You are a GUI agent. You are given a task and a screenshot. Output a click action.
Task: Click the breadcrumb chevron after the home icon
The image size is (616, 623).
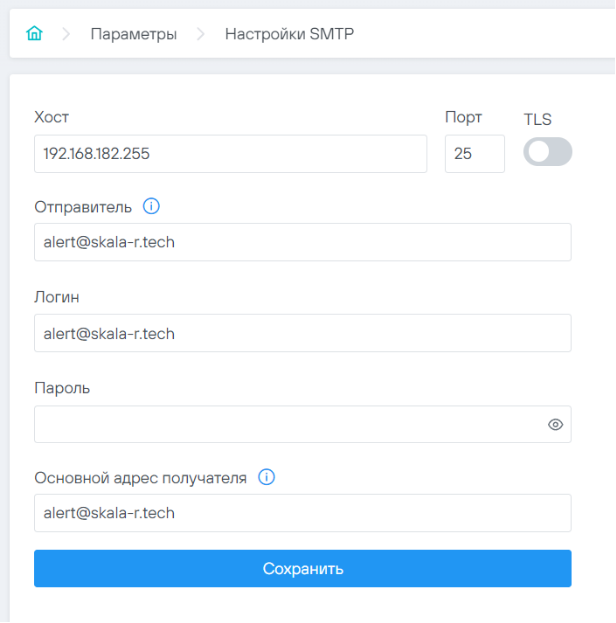[x=67, y=34]
